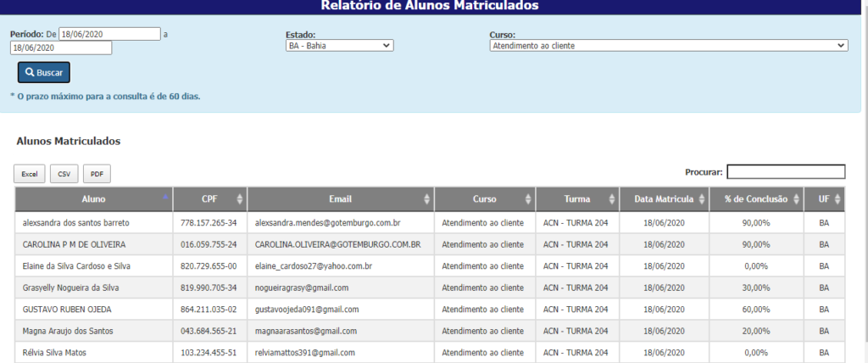Sort by the Curso column sort icon
The height and width of the screenshot is (363, 868).
coord(529,199)
